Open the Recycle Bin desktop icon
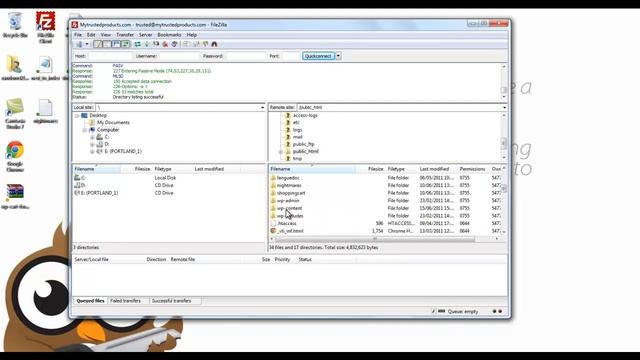This screenshot has width=640, height=360. (x=15, y=25)
